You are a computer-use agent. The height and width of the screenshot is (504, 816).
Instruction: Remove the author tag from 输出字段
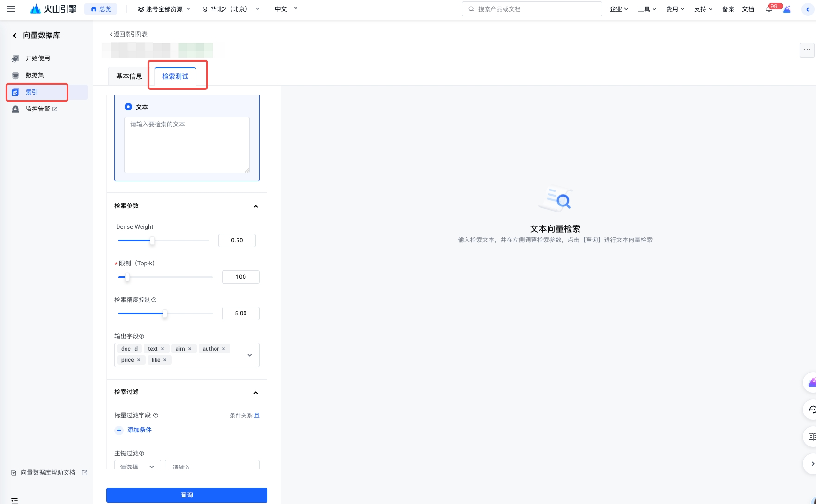[x=223, y=349]
